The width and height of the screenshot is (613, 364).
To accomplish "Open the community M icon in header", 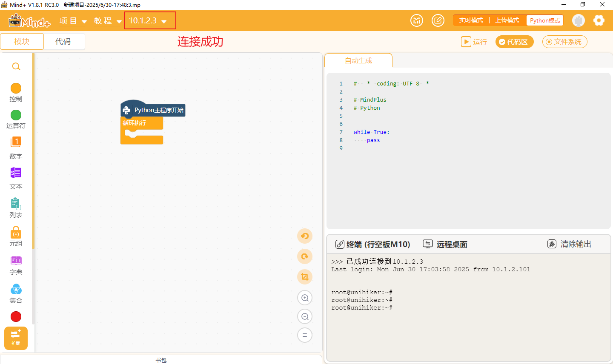I will tap(417, 20).
